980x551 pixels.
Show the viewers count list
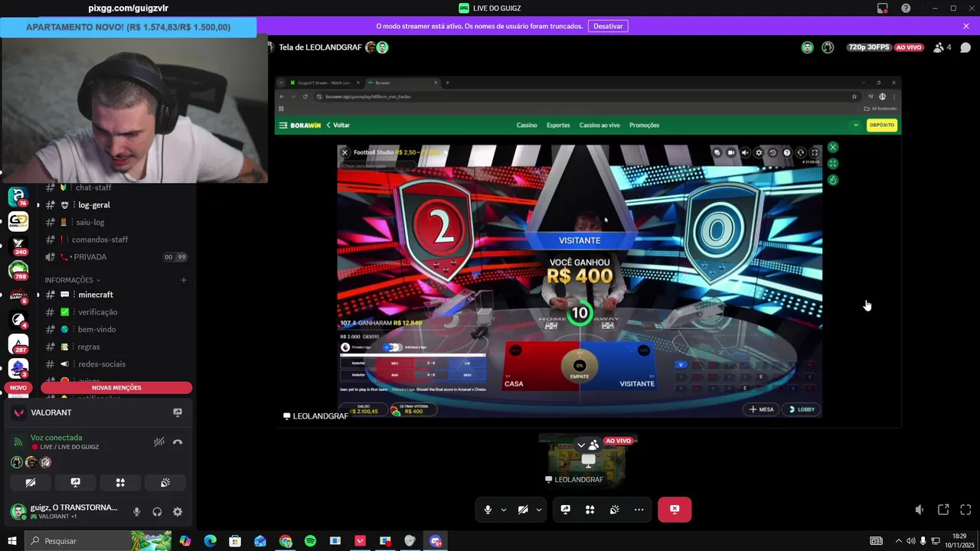coord(942,47)
